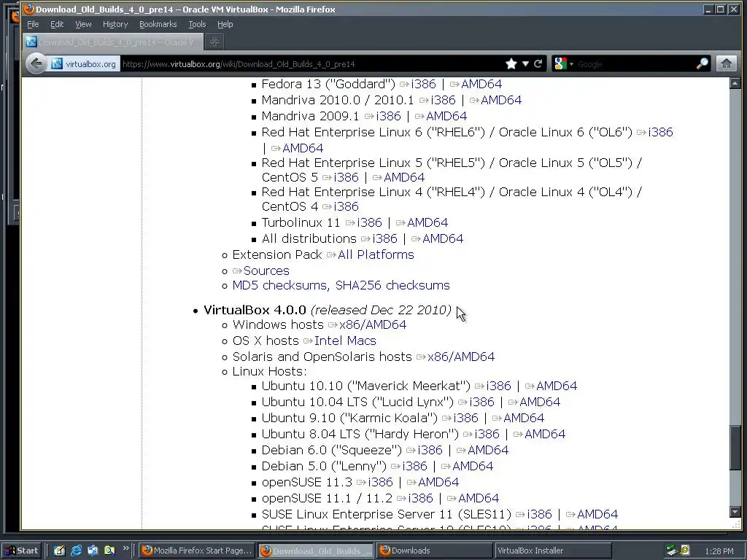Viewport: 747px width, 560px height.
Task: Open the URL history dropdown arrow
Action: pos(525,64)
